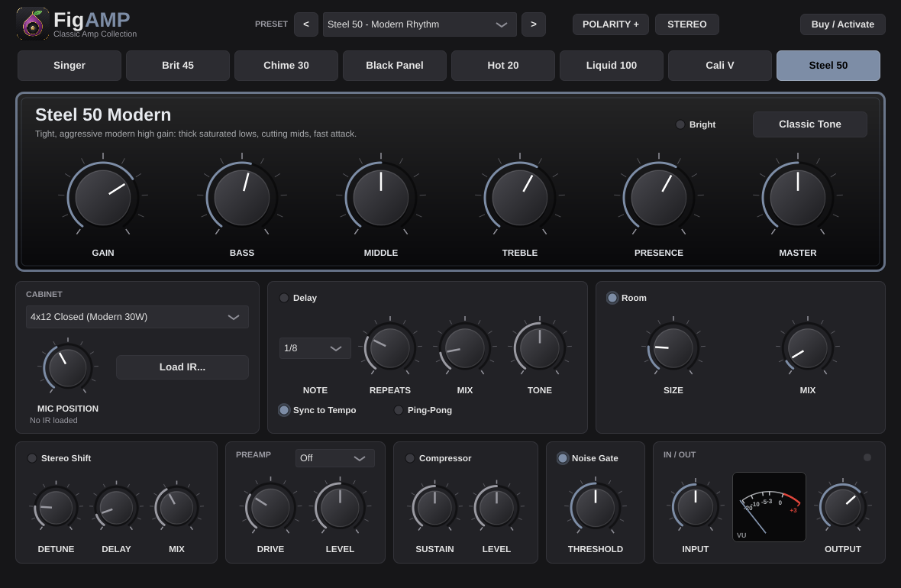
Task: Click the compressor LEVEL knob
Action: tap(496, 508)
